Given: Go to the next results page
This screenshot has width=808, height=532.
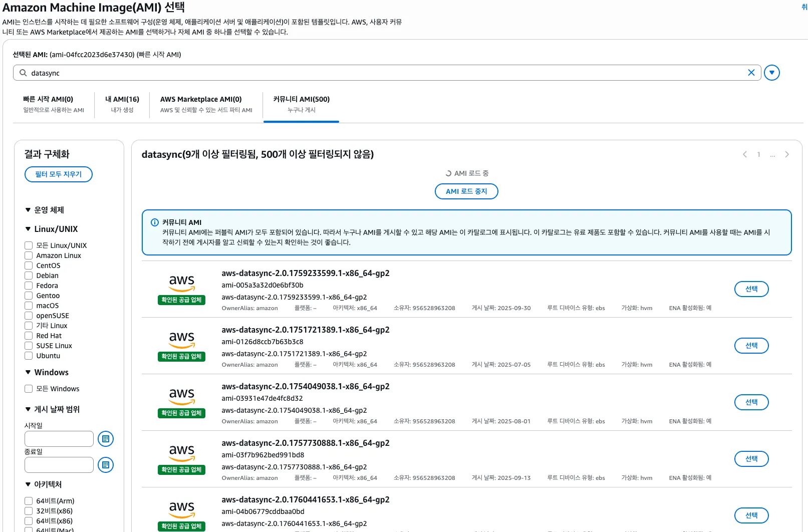Looking at the screenshot, I should [787, 154].
